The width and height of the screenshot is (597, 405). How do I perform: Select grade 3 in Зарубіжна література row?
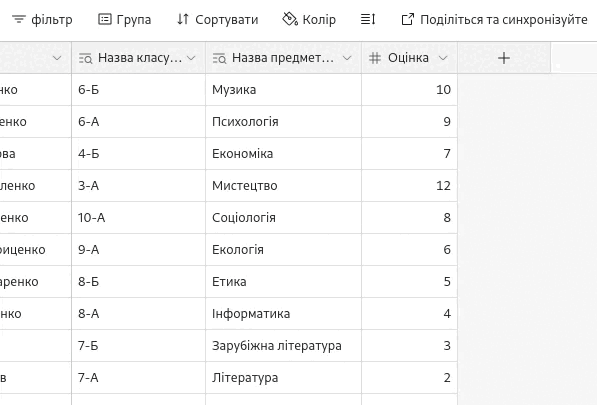pos(410,346)
